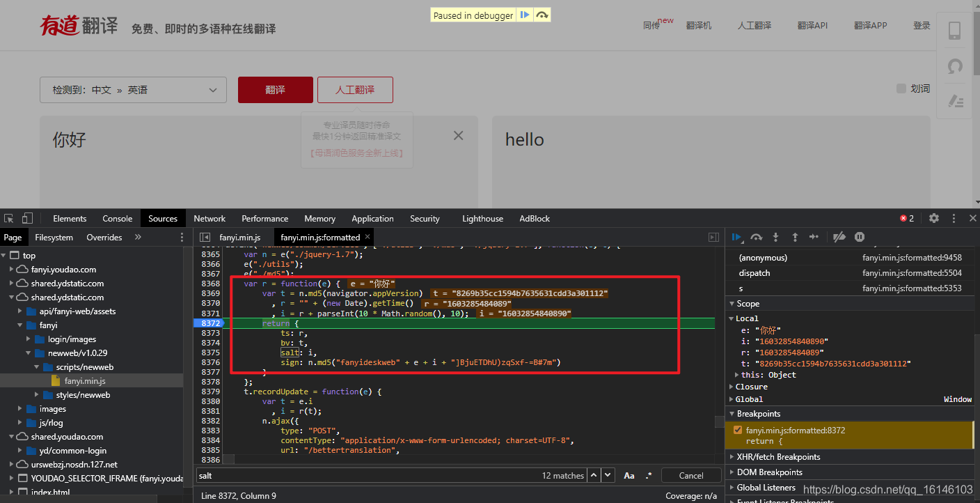Click the search box containing salt
This screenshot has height=503, width=980.
point(369,476)
